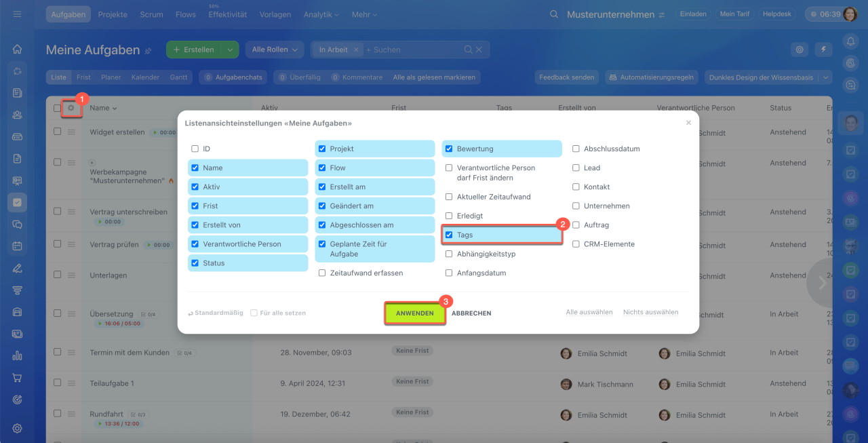Uncheck the Tags column checkbox
868x443 pixels.
449,235
